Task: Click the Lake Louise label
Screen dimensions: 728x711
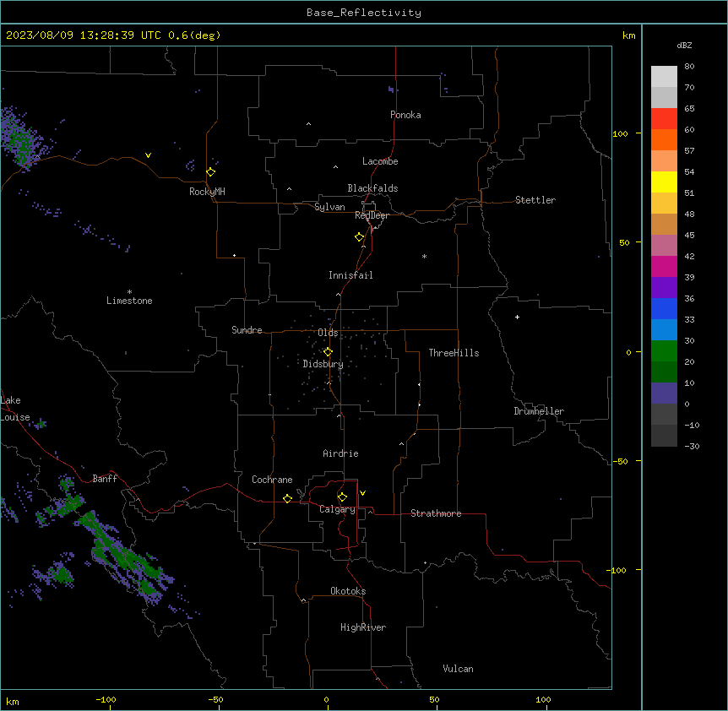Action: click(x=15, y=409)
